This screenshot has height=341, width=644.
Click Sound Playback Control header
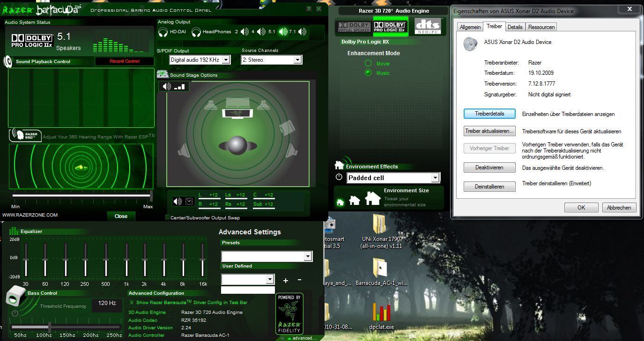click(43, 61)
